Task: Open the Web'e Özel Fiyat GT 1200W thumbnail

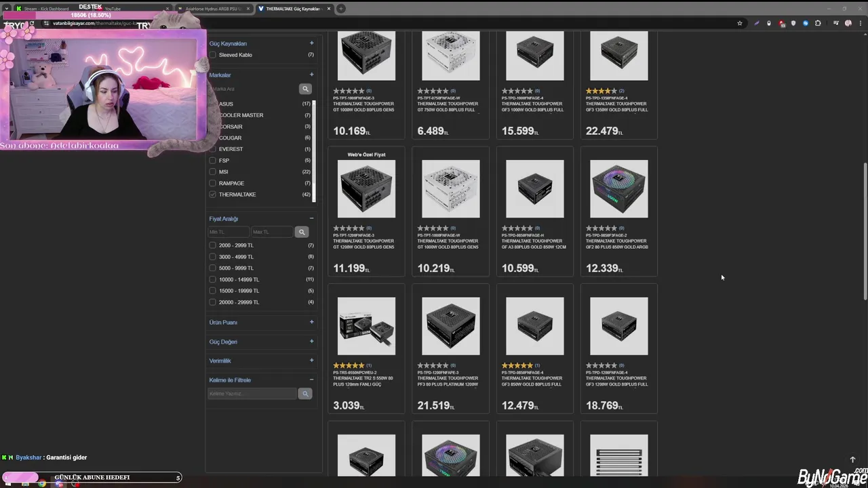Action: pos(366,188)
